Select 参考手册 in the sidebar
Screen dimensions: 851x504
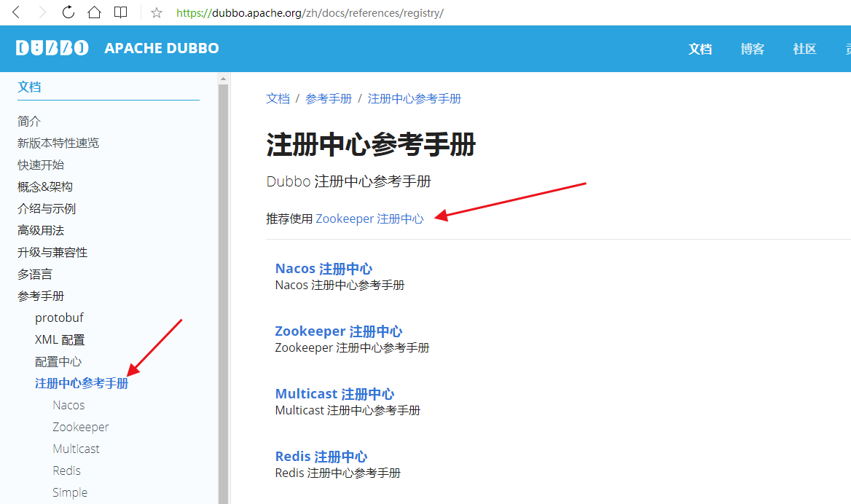tap(41, 296)
